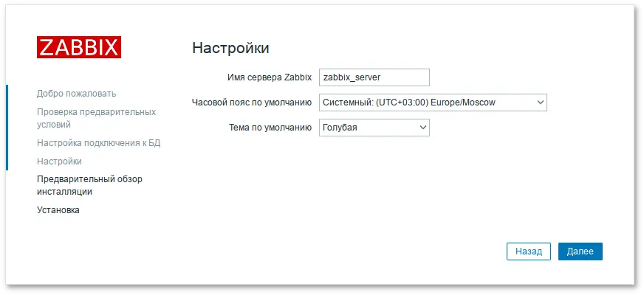The height and width of the screenshot is (295, 644).
Task: Open the default time zone dropdown
Action: 433,103
